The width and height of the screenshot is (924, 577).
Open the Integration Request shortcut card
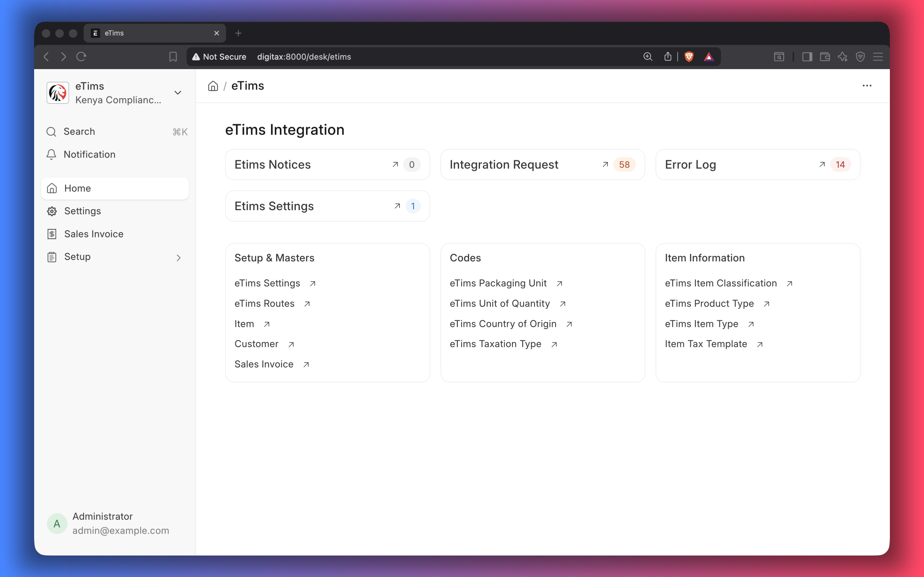[542, 165]
